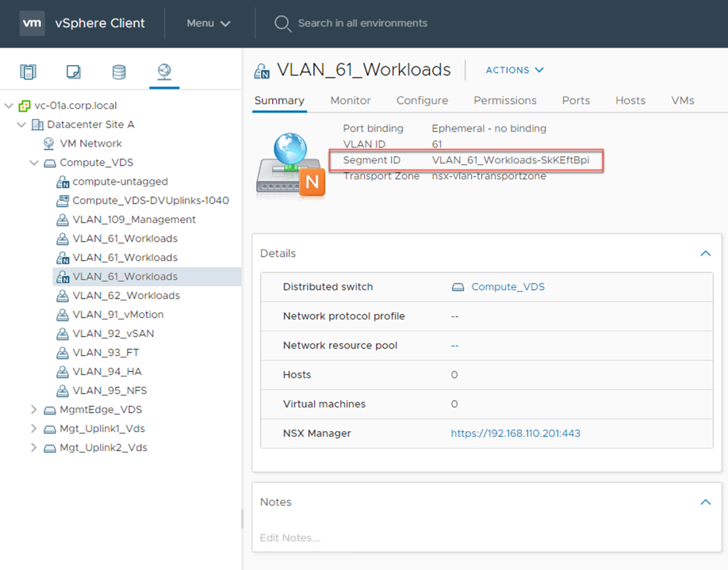Click the VLAN_94_HA portgroup icon
The height and width of the screenshot is (570, 728).
pyautogui.click(x=62, y=372)
